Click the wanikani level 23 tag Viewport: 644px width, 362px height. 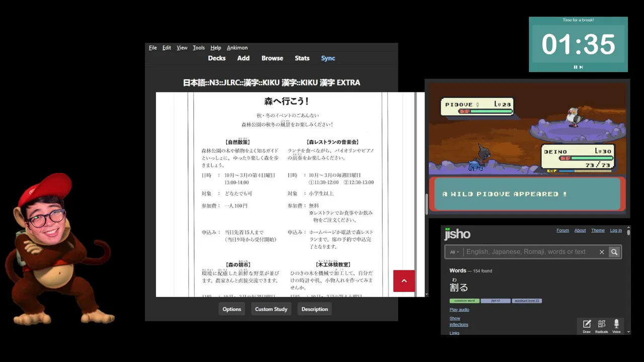527,301
